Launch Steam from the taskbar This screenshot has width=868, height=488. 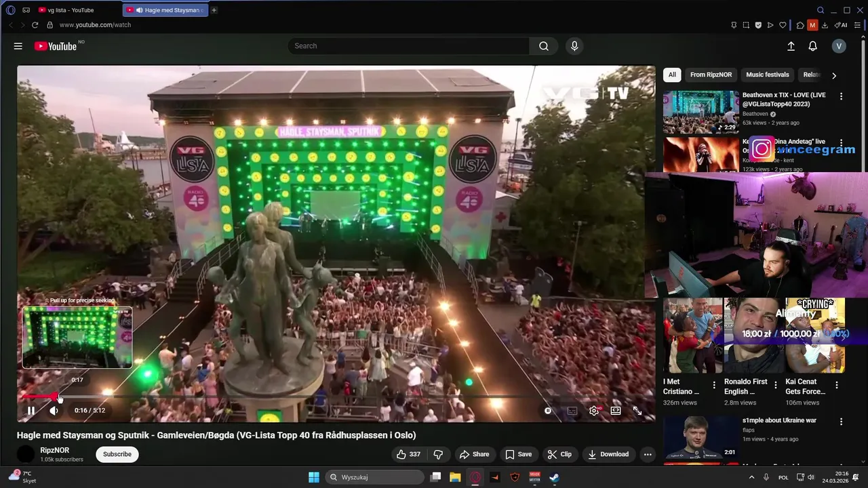coord(554,477)
